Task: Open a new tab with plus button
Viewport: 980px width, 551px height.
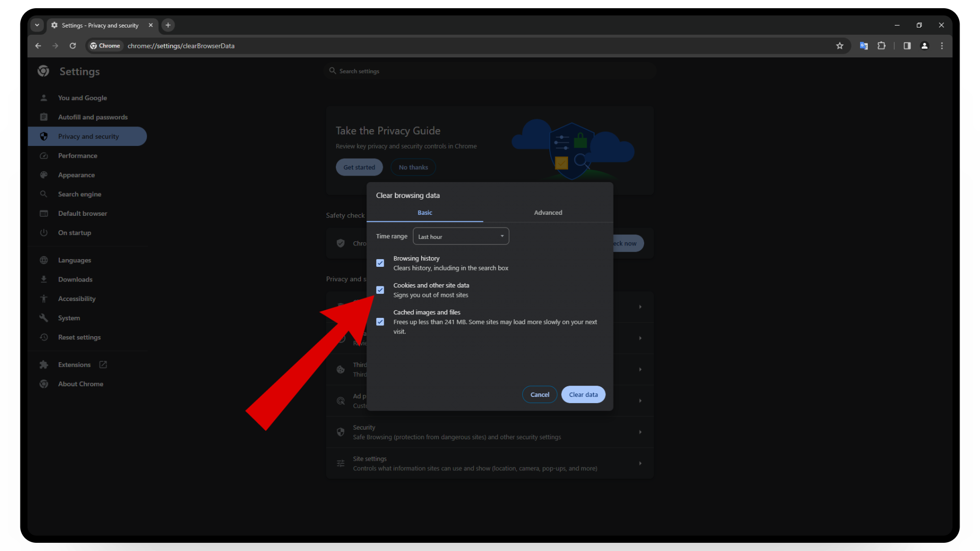Action: click(168, 25)
